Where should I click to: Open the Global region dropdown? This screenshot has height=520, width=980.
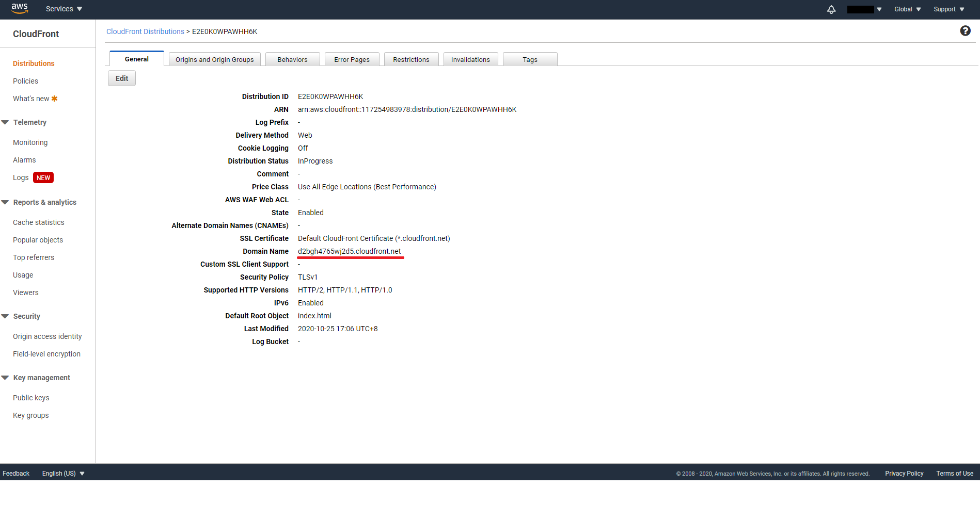(908, 9)
